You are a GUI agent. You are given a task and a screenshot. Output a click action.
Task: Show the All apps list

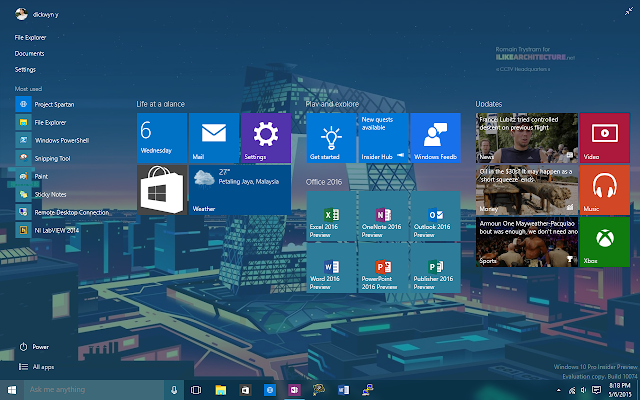36,367
